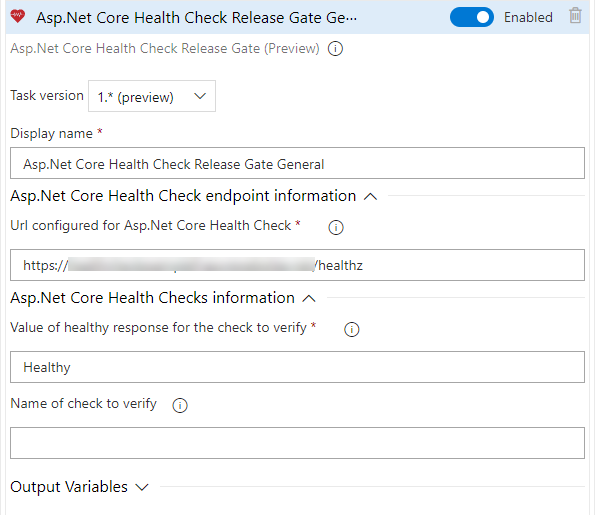
Task: Open the Task version dropdown
Action: (152, 96)
